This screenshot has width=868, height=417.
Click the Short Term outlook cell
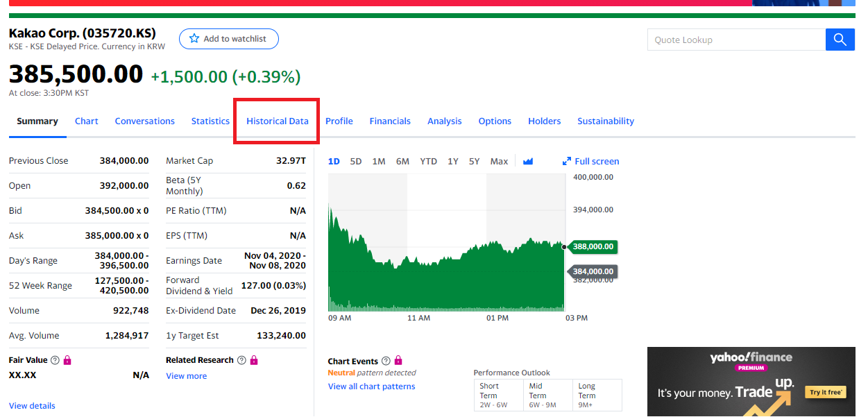pos(499,395)
